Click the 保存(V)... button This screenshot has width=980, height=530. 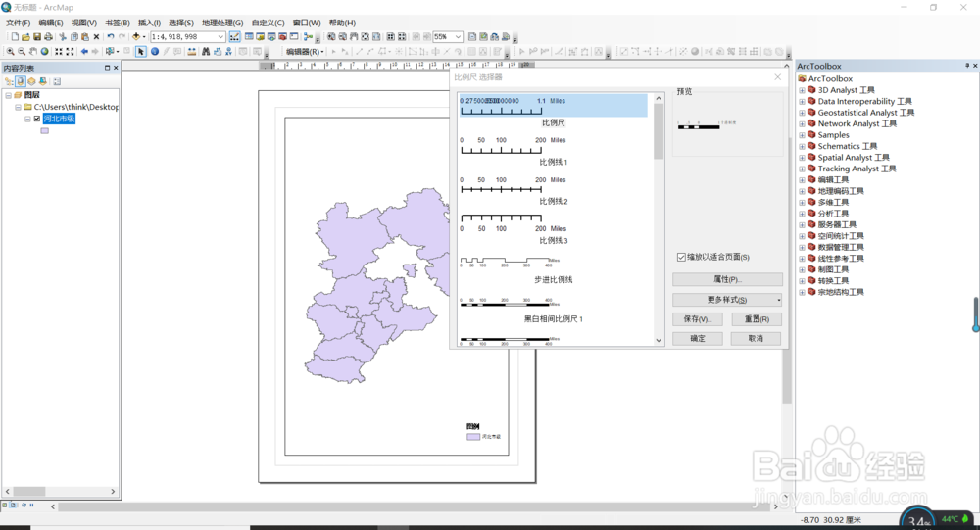coord(698,318)
